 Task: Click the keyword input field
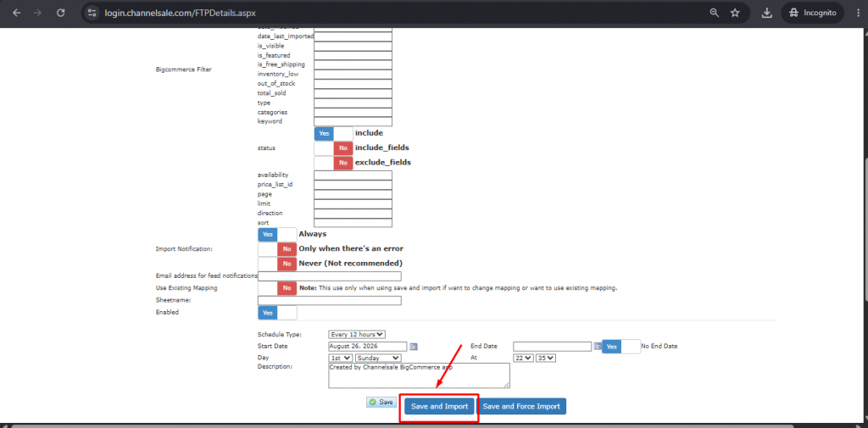tap(353, 122)
